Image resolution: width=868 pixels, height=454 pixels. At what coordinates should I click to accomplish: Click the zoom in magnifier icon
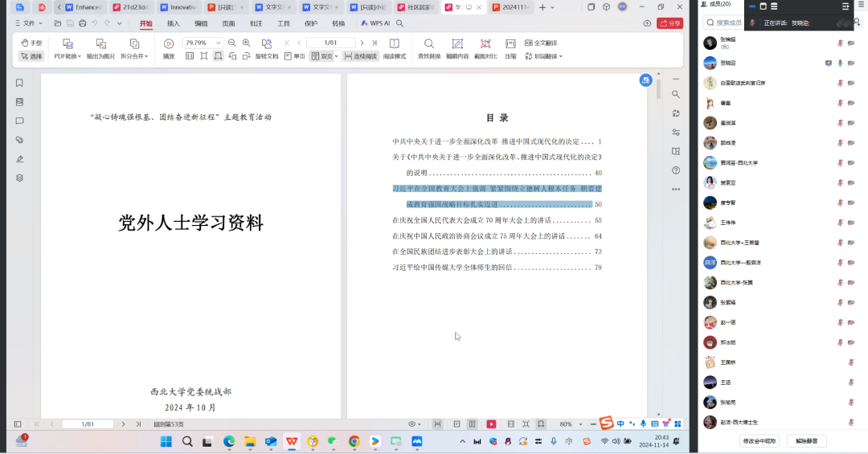[246, 43]
